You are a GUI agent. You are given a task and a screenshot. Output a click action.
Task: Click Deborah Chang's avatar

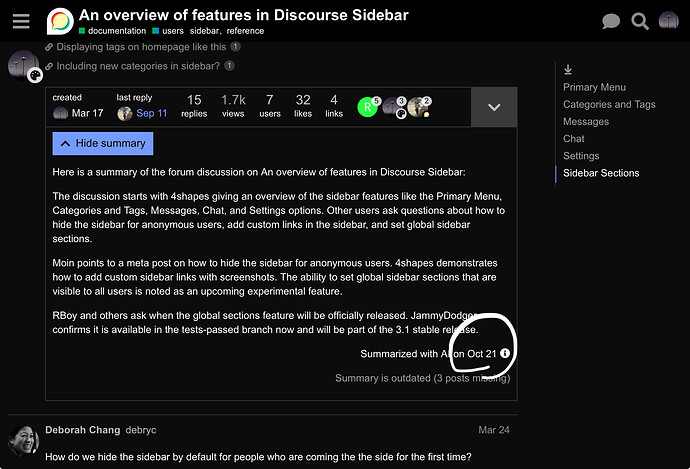pyautogui.click(x=24, y=440)
